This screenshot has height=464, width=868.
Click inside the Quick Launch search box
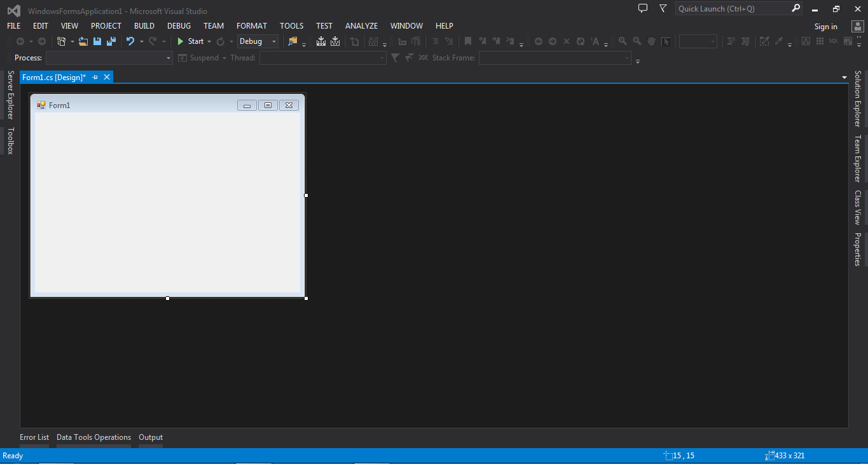point(731,8)
